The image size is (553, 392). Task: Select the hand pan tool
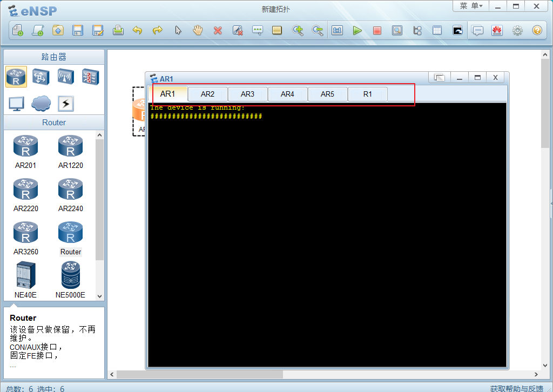(x=198, y=30)
